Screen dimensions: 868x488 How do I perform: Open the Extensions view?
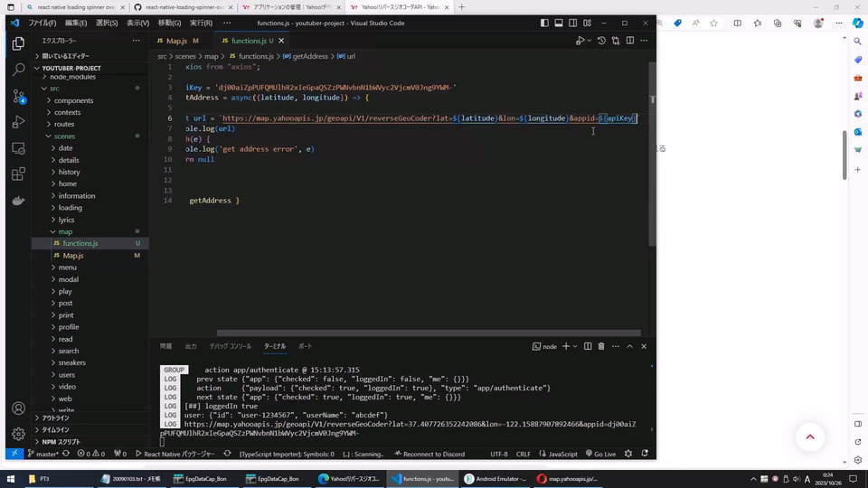tap(18, 174)
